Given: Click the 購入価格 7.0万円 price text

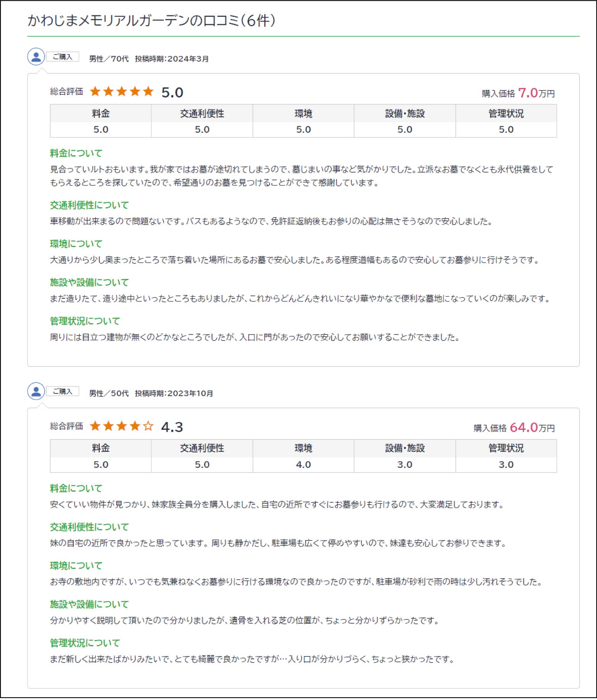Looking at the screenshot, I should click(x=518, y=93).
